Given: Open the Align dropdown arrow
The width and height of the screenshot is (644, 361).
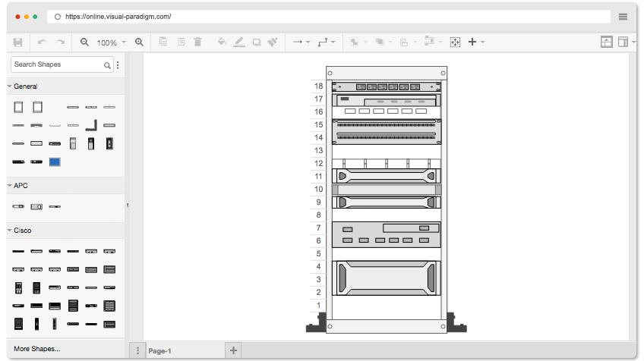Looking at the screenshot, I should pos(415,42).
